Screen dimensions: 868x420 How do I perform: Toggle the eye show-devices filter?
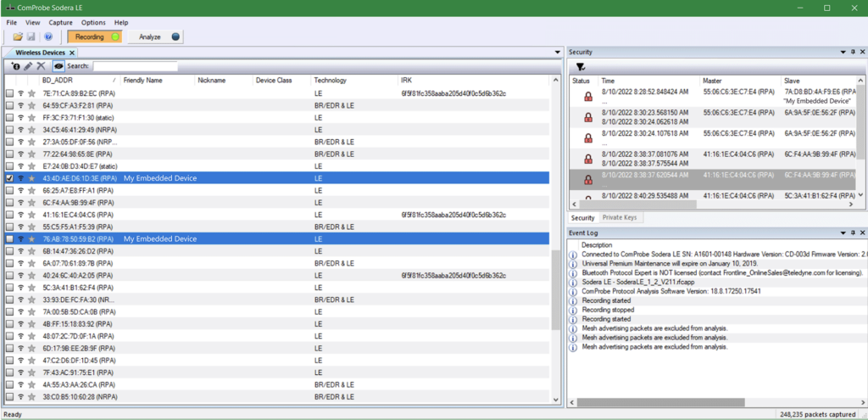tap(58, 66)
